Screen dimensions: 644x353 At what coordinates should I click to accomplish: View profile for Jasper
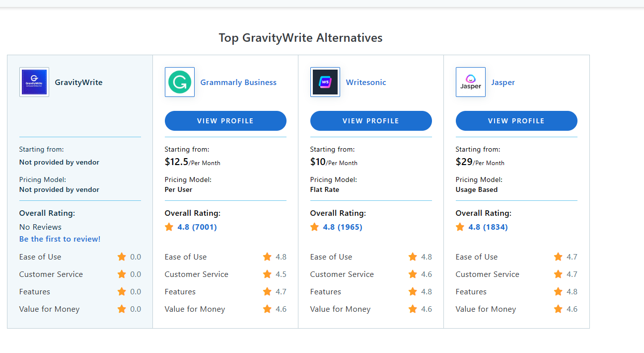click(x=516, y=121)
